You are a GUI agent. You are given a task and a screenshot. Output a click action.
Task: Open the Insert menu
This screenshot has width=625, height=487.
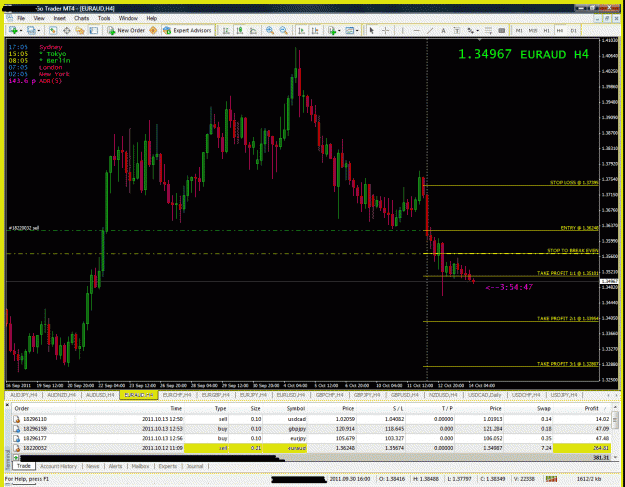(60, 18)
